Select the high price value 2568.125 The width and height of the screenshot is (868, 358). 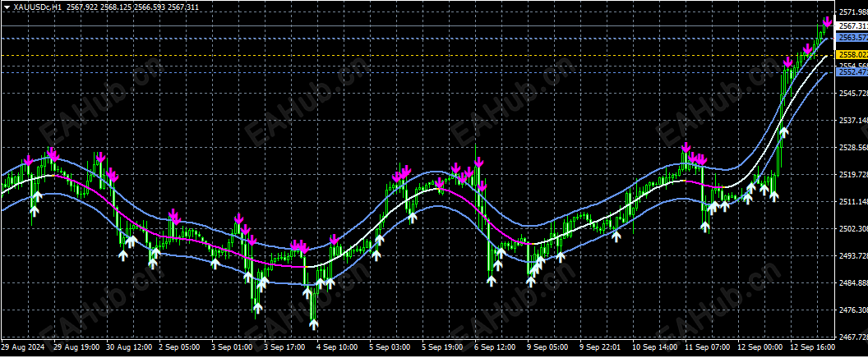coord(115,7)
